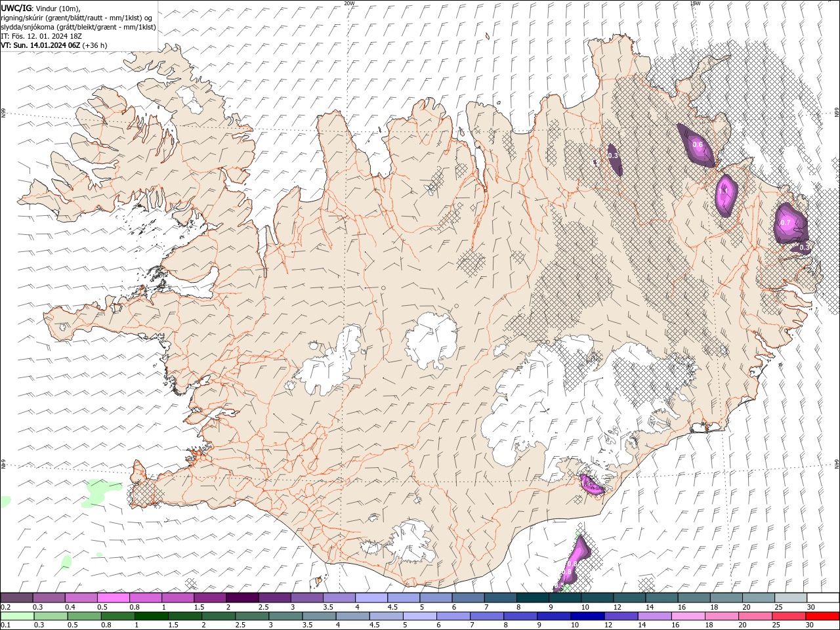
Task: Select the white upper legend swatch labeled 30
Action: click(x=823, y=598)
